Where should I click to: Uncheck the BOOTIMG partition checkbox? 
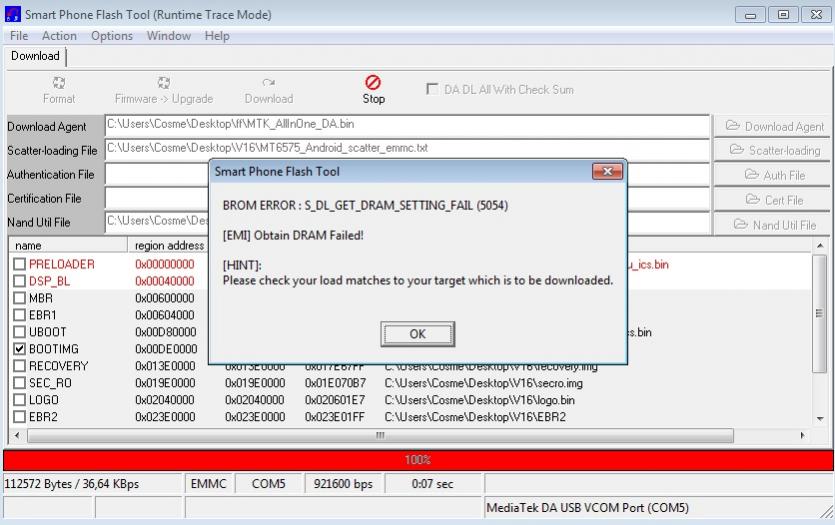point(20,349)
